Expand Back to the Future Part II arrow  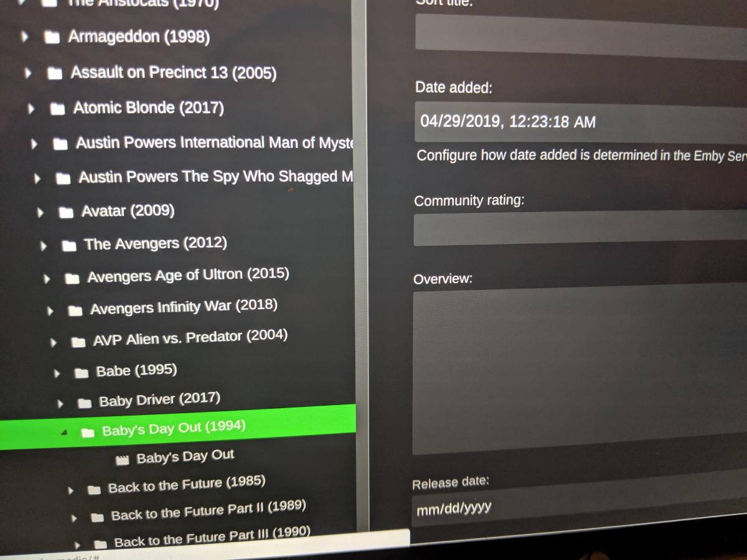[x=74, y=518]
